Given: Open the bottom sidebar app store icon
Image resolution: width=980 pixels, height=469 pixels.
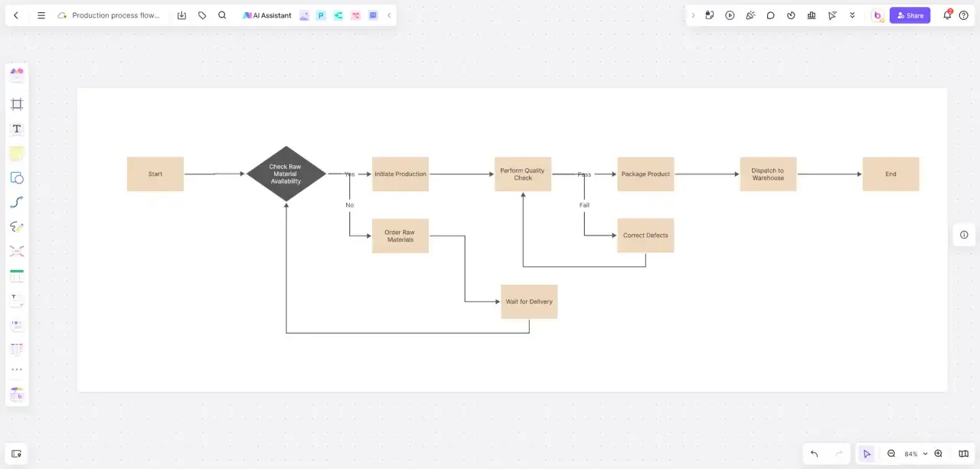Looking at the screenshot, I should click(x=17, y=395).
